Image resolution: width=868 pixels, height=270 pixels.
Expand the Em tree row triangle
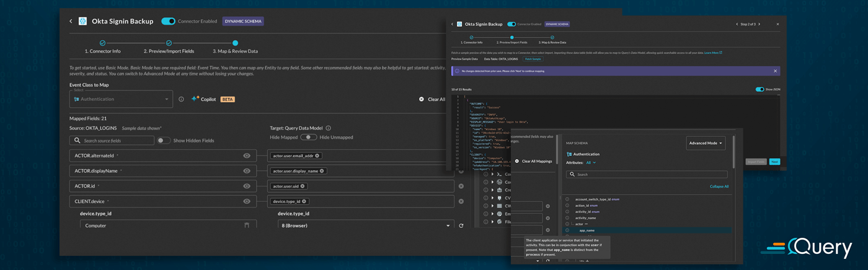pyautogui.click(x=493, y=214)
